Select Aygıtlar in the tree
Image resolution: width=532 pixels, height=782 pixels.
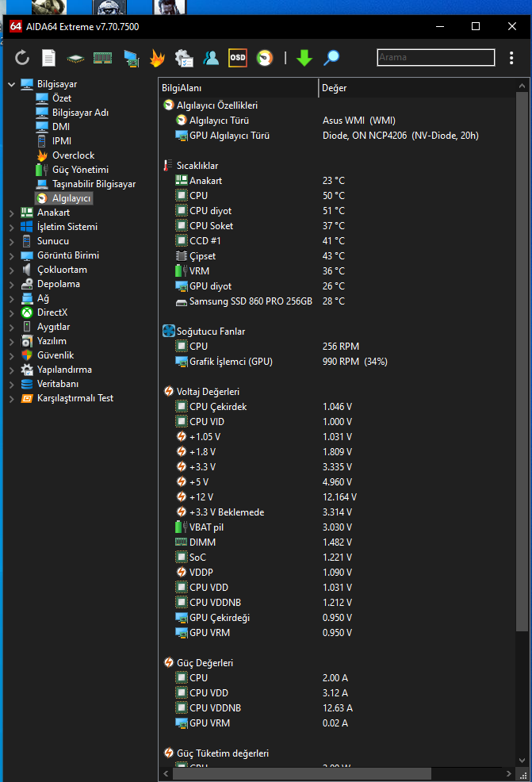coord(53,327)
